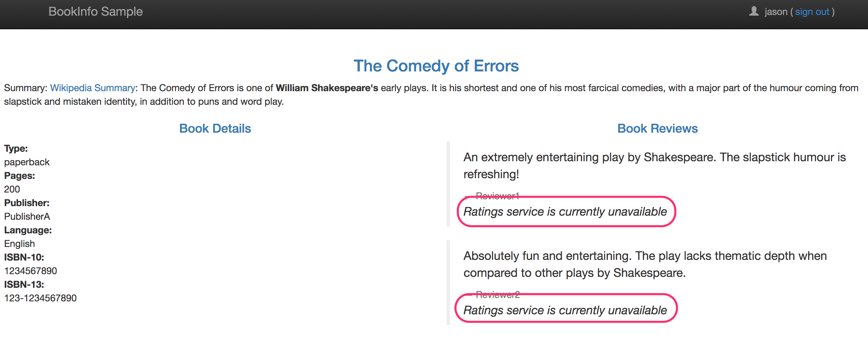Click the Book Reviews heading
The height and width of the screenshot is (349, 868).
658,129
